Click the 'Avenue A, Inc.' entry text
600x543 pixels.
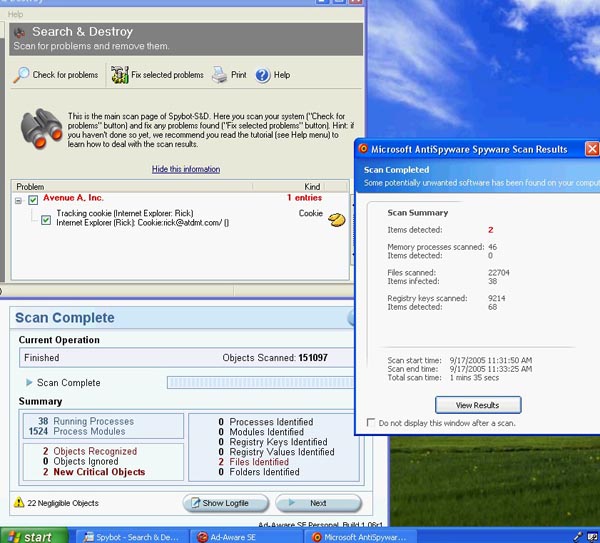pyautogui.click(x=73, y=197)
